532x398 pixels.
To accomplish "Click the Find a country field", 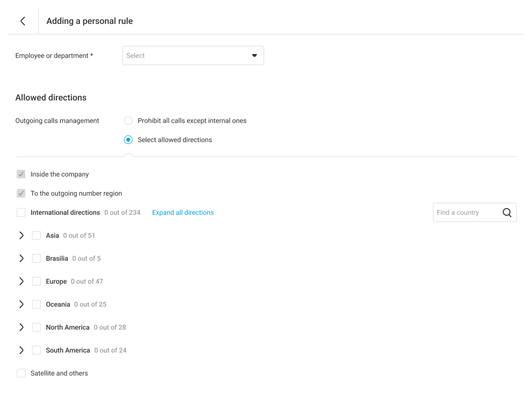I will [465, 213].
